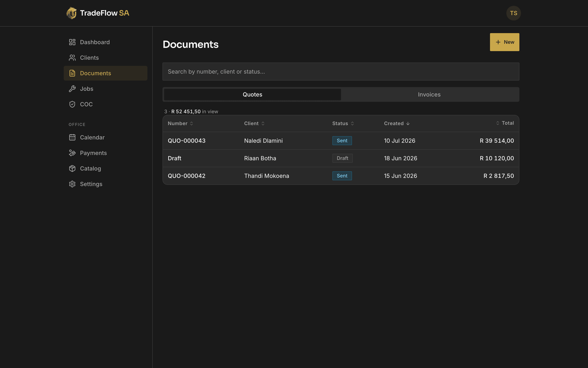Open Catalog from the sidebar
Viewport: 588px width, 368px height.
(105, 168)
